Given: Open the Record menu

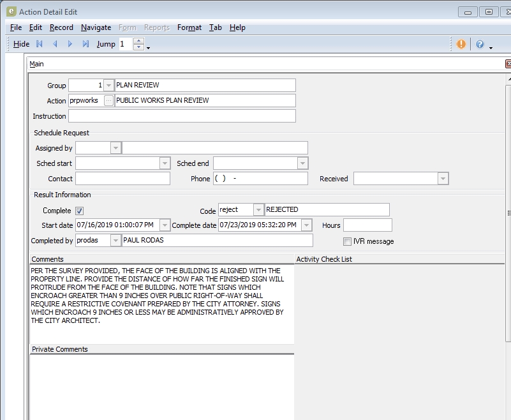Looking at the screenshot, I should pos(61,27).
